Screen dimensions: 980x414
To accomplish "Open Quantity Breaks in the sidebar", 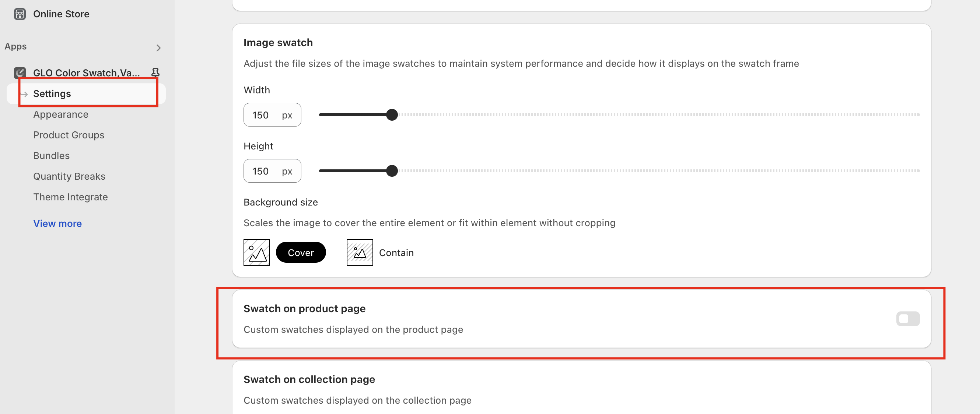I will [x=69, y=176].
